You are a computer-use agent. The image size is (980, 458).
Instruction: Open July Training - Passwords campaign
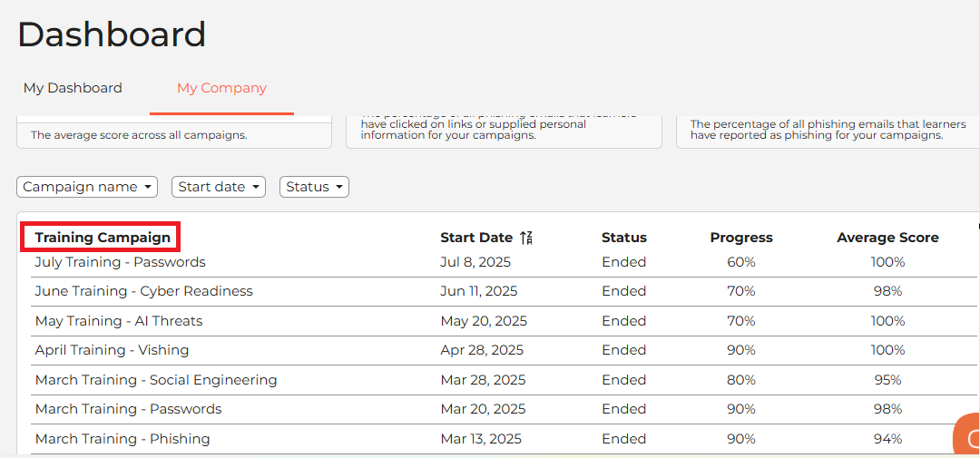click(x=120, y=262)
